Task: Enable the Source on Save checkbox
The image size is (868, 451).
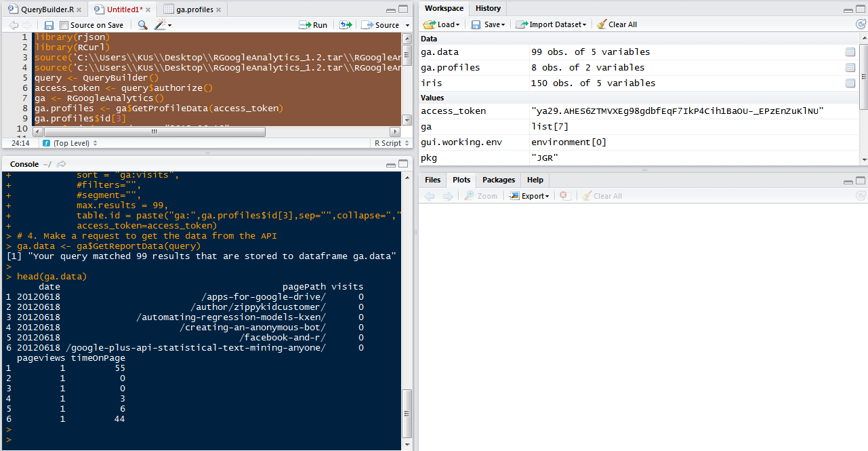Action: [x=64, y=25]
